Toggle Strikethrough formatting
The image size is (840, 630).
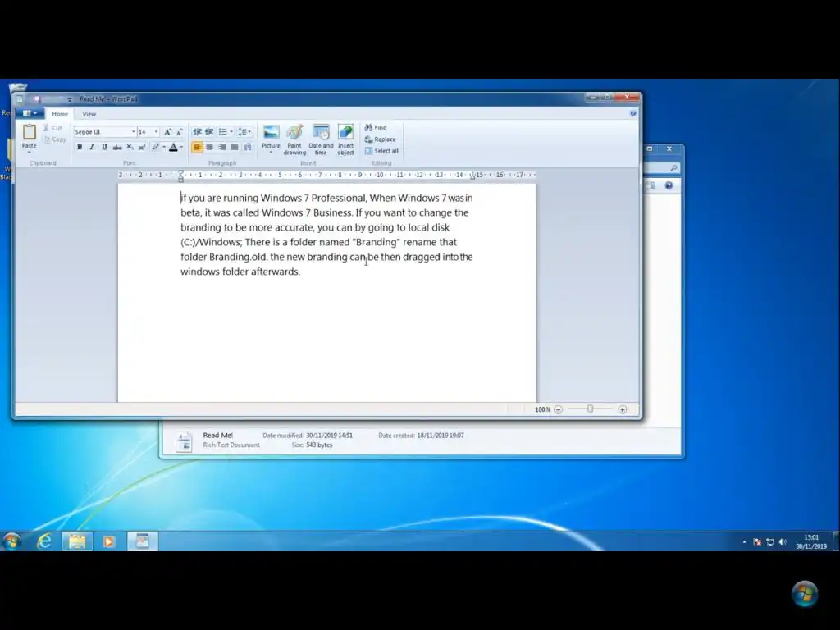[117, 148]
